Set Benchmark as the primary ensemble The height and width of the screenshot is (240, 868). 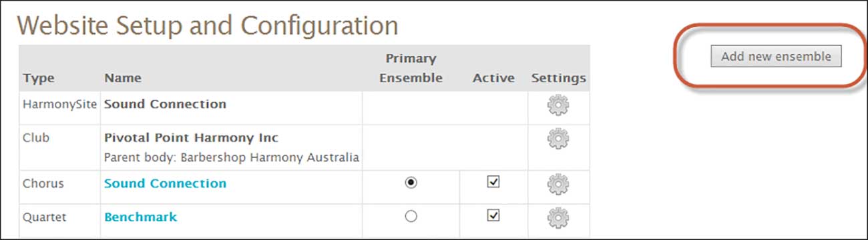(x=411, y=216)
